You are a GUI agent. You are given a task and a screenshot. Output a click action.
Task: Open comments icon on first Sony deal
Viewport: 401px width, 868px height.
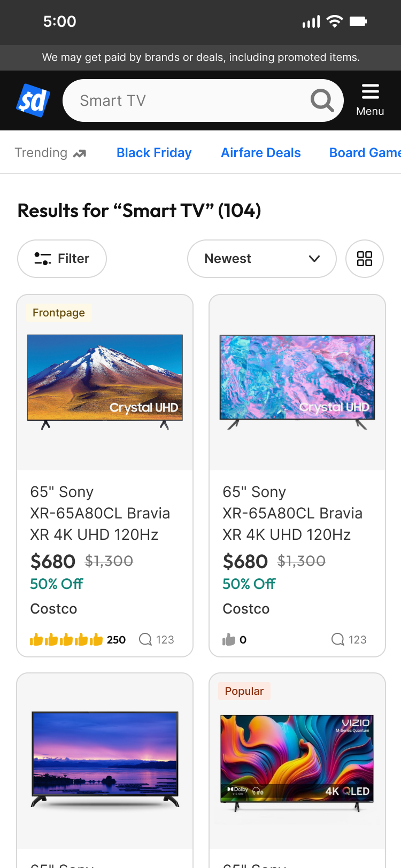click(145, 639)
